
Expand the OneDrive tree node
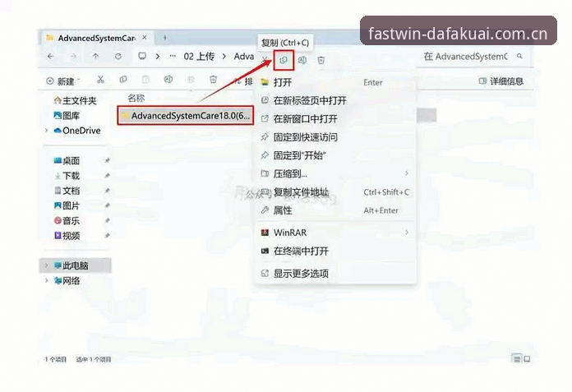47,130
